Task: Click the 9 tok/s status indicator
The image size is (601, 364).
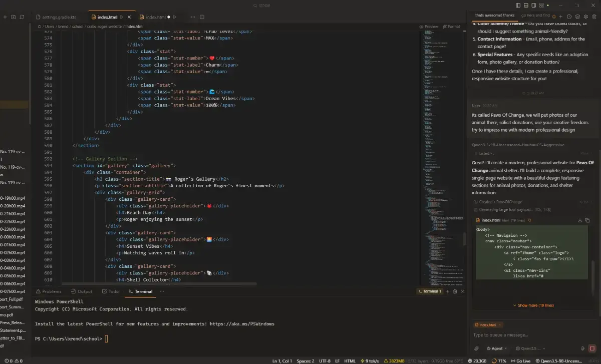Action: coord(370,360)
